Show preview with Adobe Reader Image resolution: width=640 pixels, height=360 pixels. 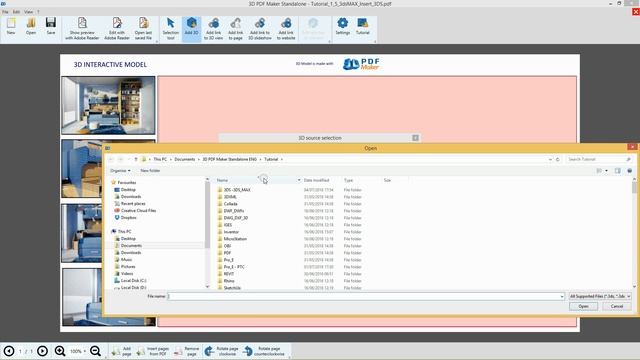[x=82, y=29]
